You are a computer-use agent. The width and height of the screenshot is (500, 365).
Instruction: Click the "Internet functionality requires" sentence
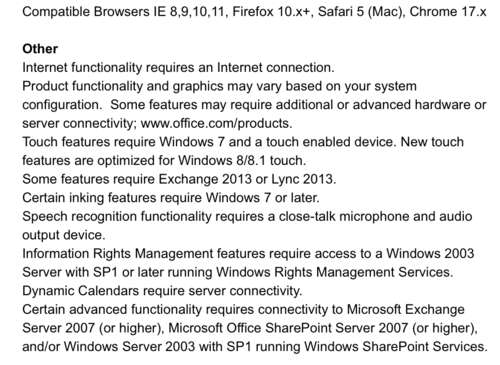tap(178, 68)
